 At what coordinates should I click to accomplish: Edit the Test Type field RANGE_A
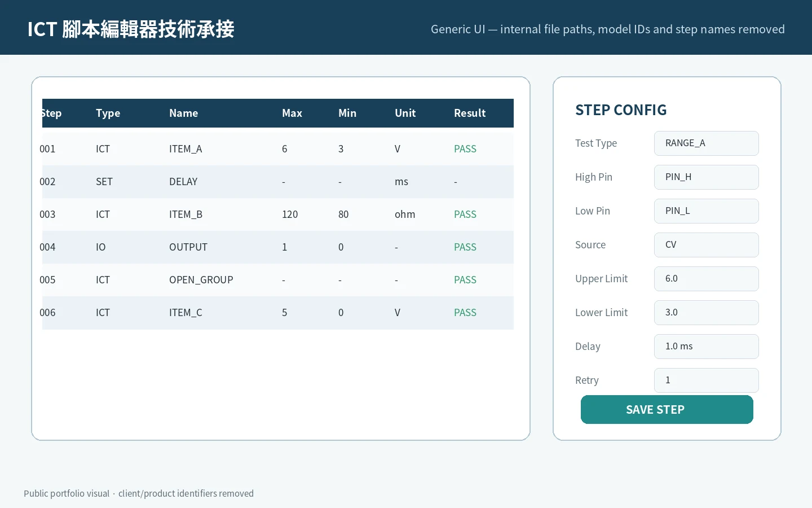pyautogui.click(x=707, y=143)
